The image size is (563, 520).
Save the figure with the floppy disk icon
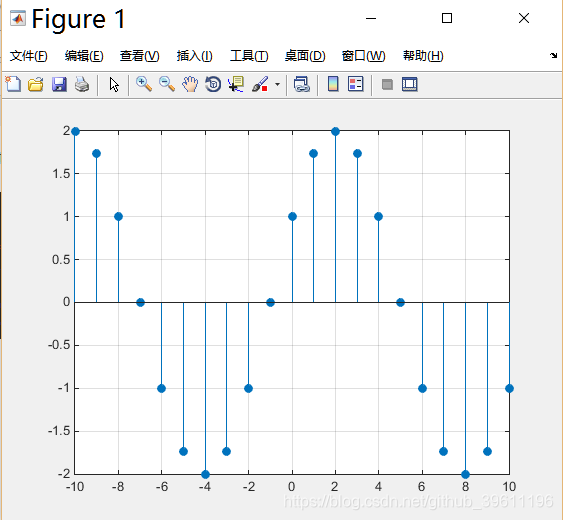pos(59,84)
